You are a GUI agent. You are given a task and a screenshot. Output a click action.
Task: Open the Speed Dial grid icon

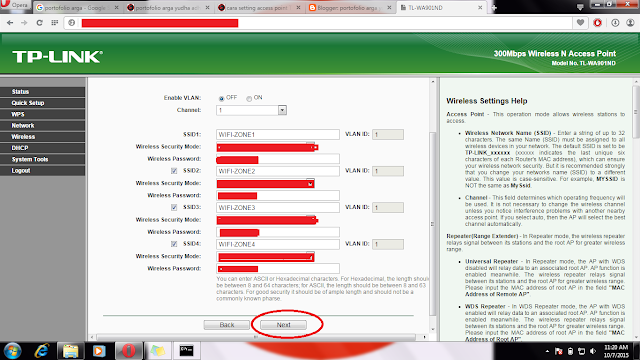tap(55, 23)
